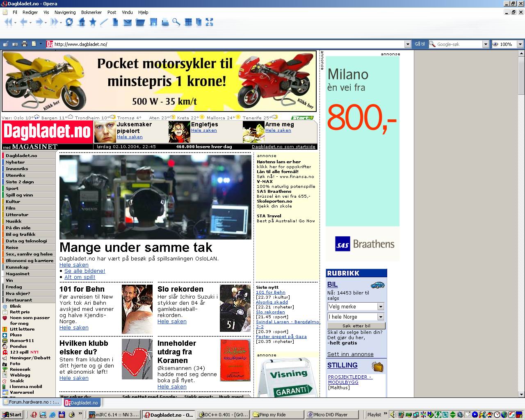This screenshot has height=420, width=525.
Task: Click the printer icon in the address bar
Action: (24, 44)
